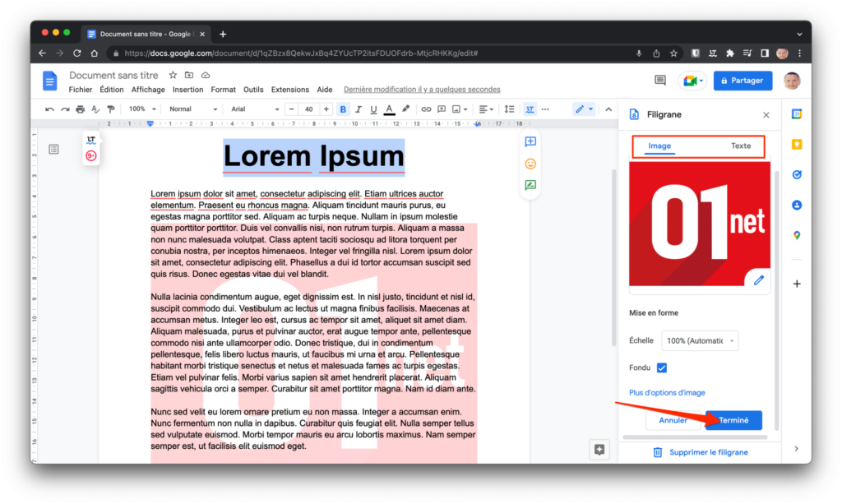Open the Format menu

point(224,90)
